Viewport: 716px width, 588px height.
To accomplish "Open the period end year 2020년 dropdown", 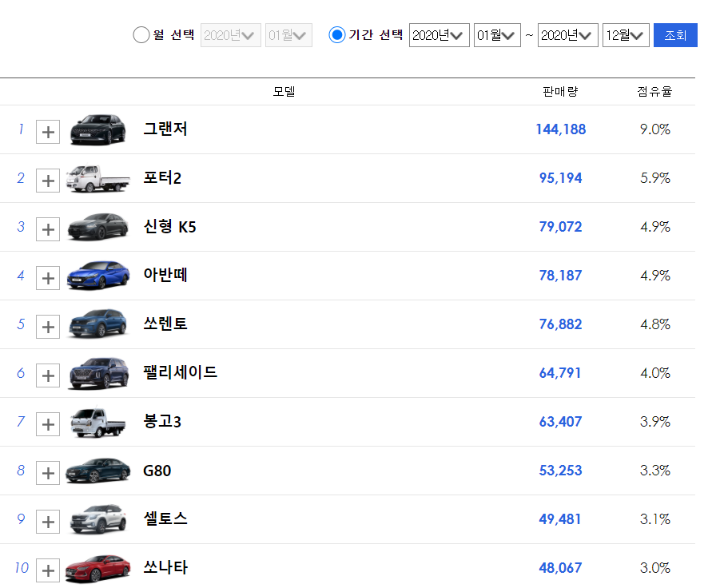I will click(x=568, y=35).
